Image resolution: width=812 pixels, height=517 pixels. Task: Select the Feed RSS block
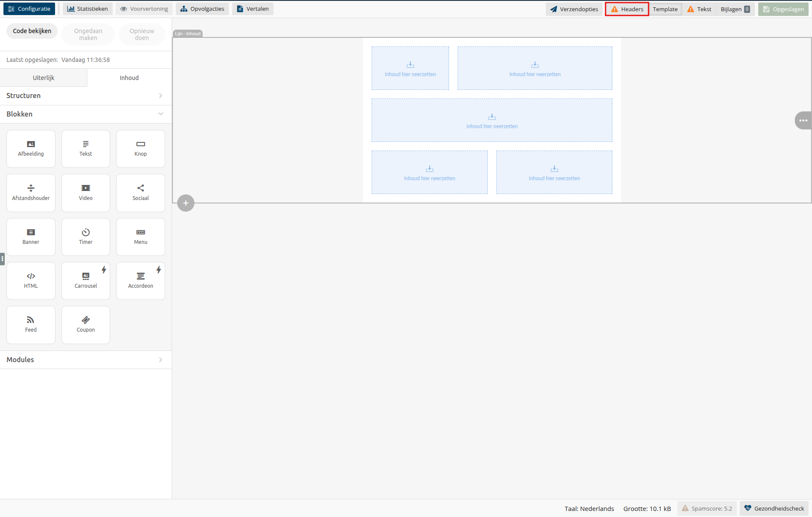click(x=31, y=324)
